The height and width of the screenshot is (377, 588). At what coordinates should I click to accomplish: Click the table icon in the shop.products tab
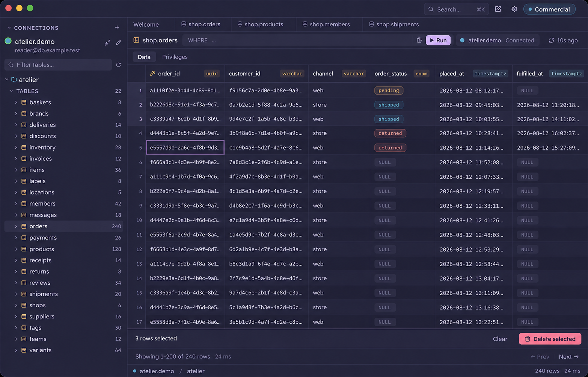coord(240,24)
